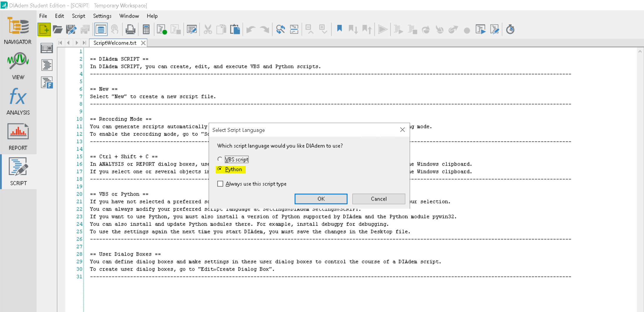Select the VBS script radio button
The height and width of the screenshot is (312, 644).
point(220,159)
